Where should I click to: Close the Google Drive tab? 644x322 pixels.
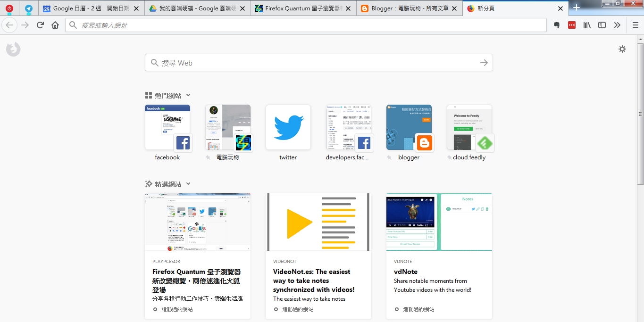[243, 8]
